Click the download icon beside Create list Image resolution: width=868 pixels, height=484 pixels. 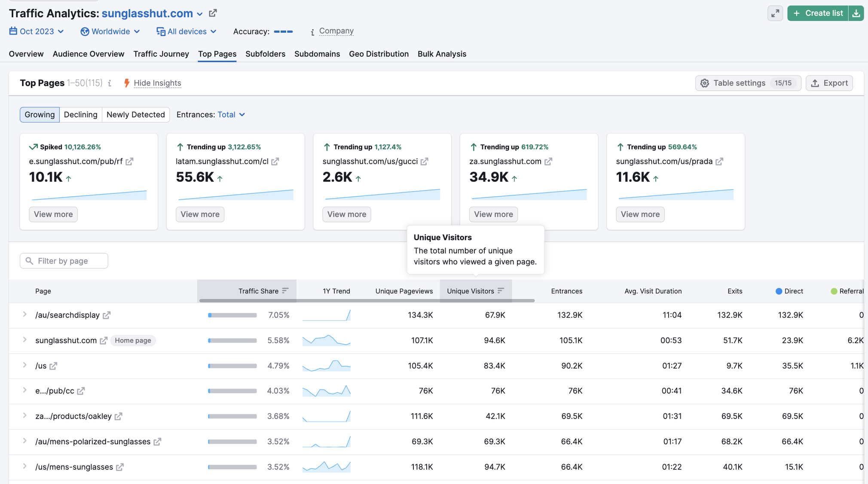click(x=856, y=13)
